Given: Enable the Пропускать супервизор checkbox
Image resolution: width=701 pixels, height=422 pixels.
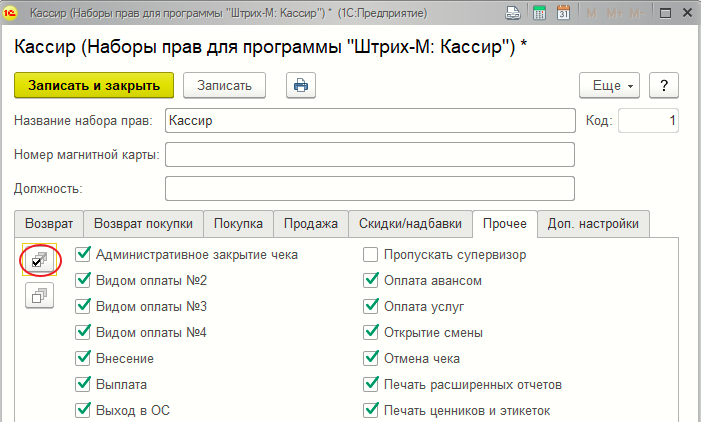Looking at the screenshot, I should pyautogui.click(x=371, y=254).
